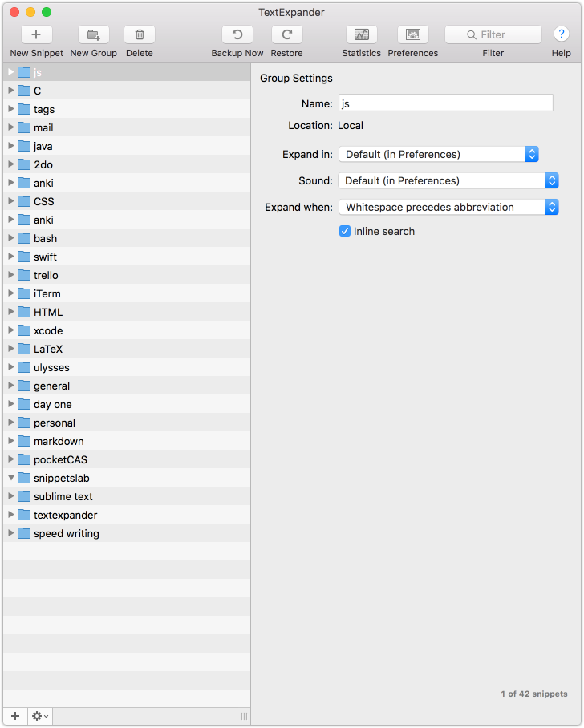Select the 2do folder icon
The width and height of the screenshot is (584, 728).
coord(24,164)
